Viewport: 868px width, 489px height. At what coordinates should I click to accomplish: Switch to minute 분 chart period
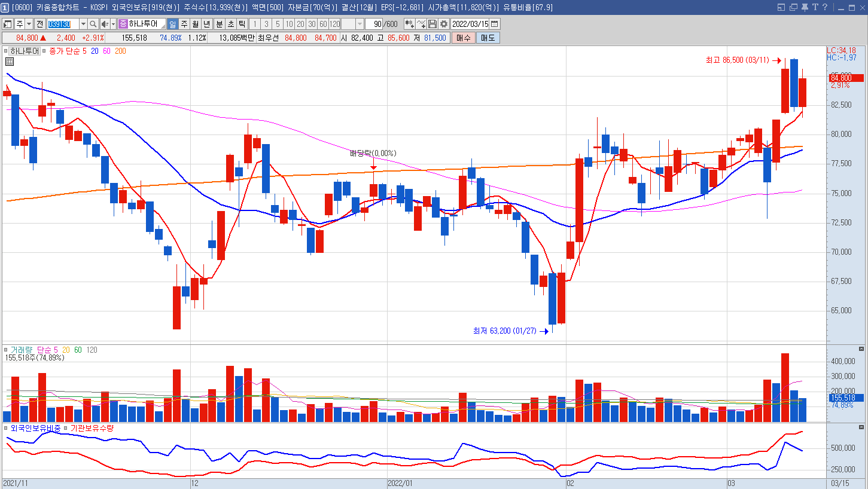tap(219, 24)
